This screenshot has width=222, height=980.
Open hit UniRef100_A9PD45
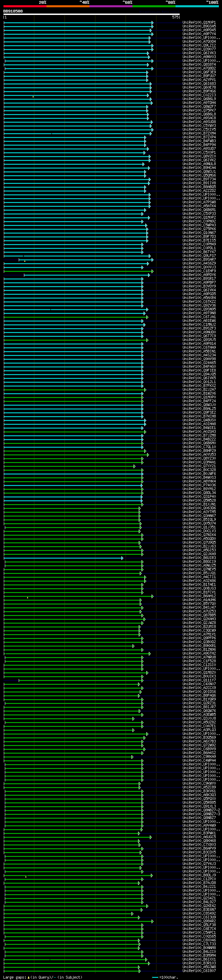click(x=199, y=30)
